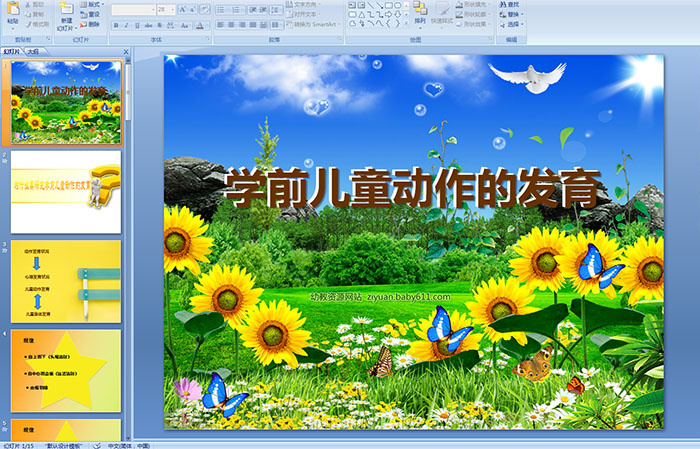Select slide 3 thumbnail with blue arrows
The height and width of the screenshot is (449, 700).
coord(66,281)
